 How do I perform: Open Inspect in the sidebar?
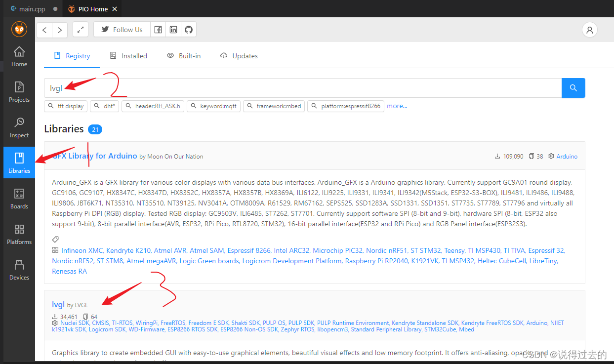(19, 127)
